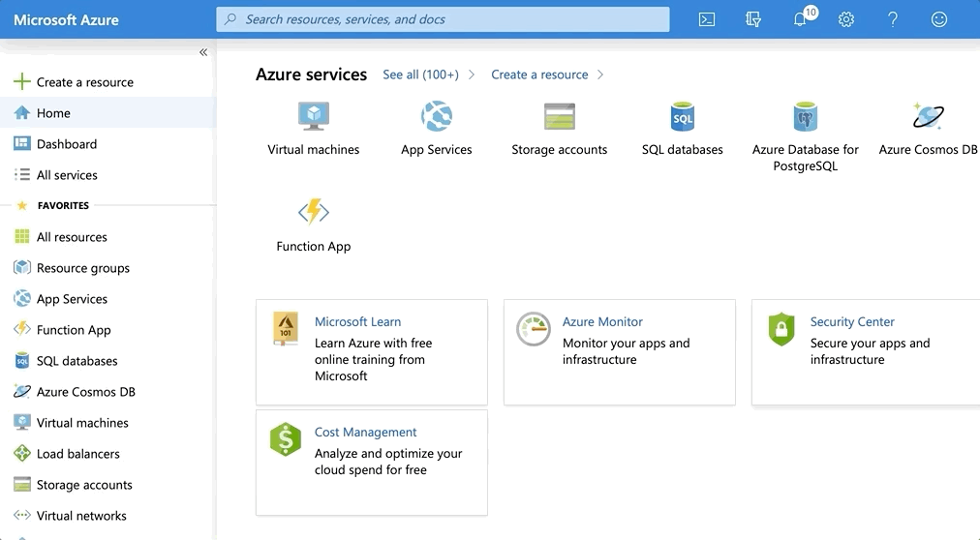Click the search resources input field

click(x=443, y=19)
